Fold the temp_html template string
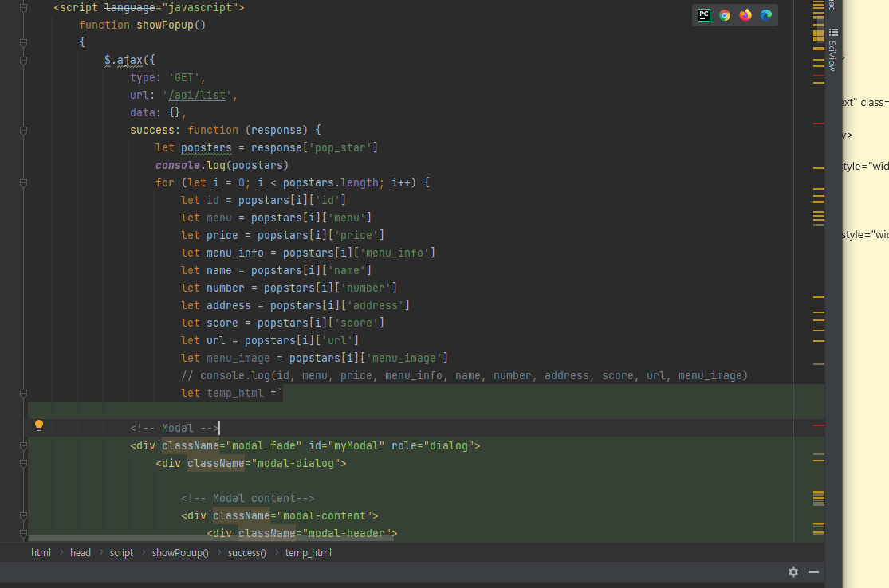This screenshot has width=889, height=588. 23,393
